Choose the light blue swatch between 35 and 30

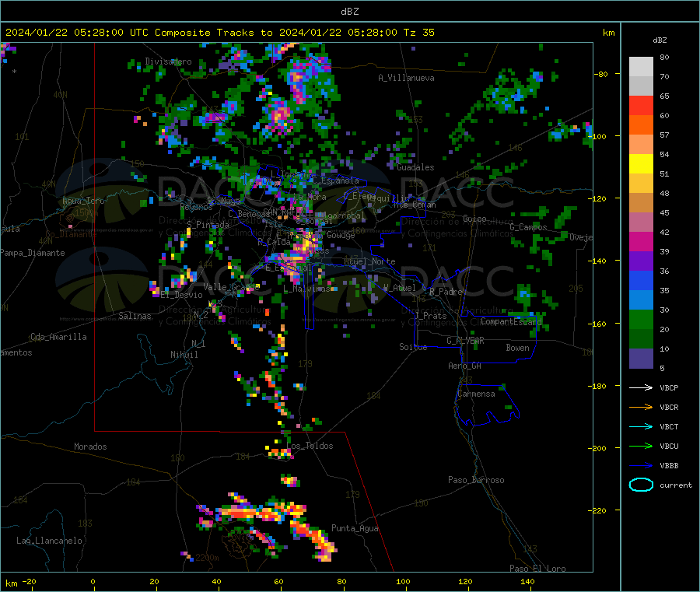point(641,300)
